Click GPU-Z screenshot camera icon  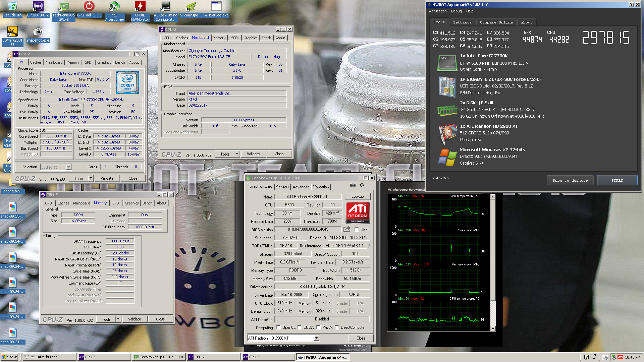coord(353,185)
